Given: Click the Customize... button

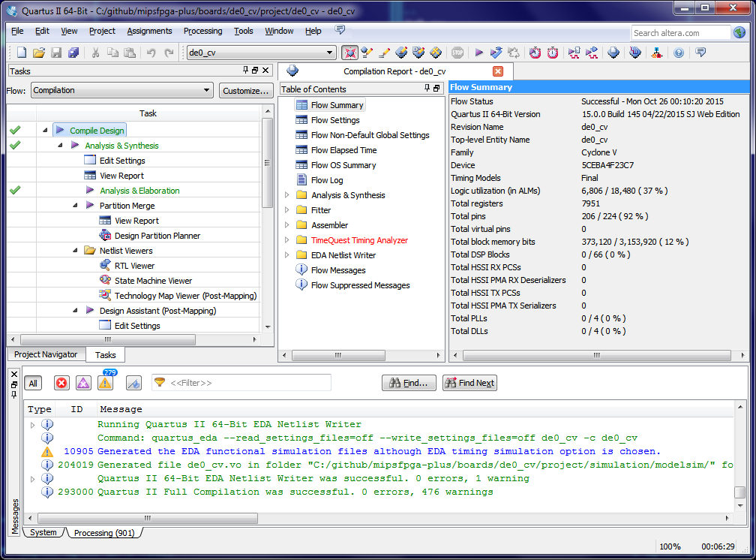Looking at the screenshot, I should click(x=245, y=91).
